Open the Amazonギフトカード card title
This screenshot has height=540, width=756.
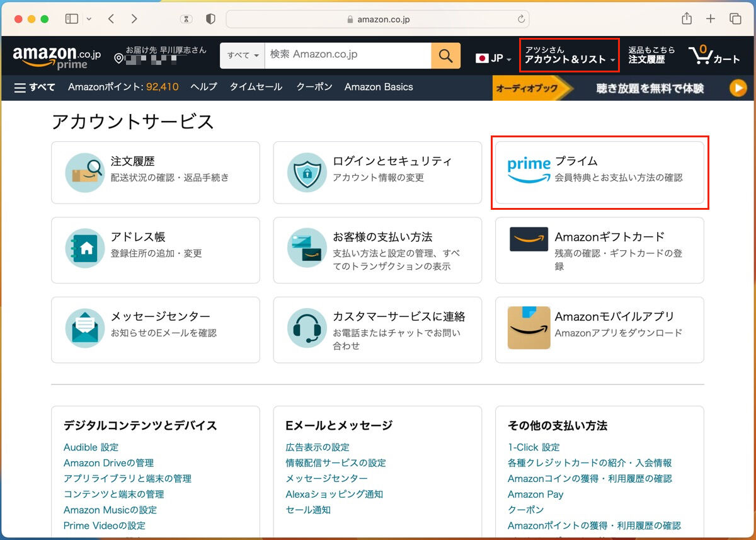click(x=609, y=237)
